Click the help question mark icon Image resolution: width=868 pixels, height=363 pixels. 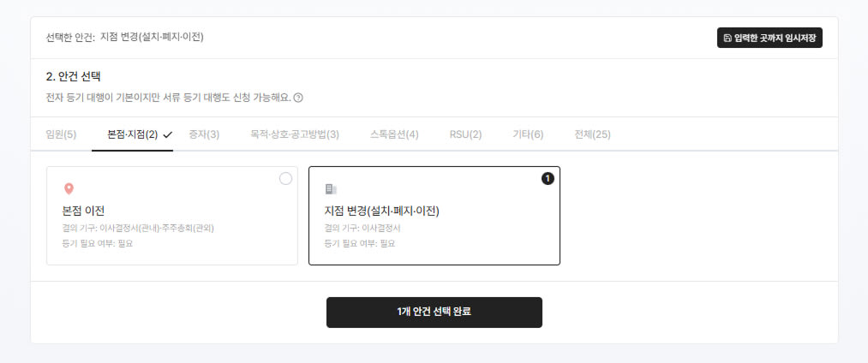pyautogui.click(x=298, y=98)
